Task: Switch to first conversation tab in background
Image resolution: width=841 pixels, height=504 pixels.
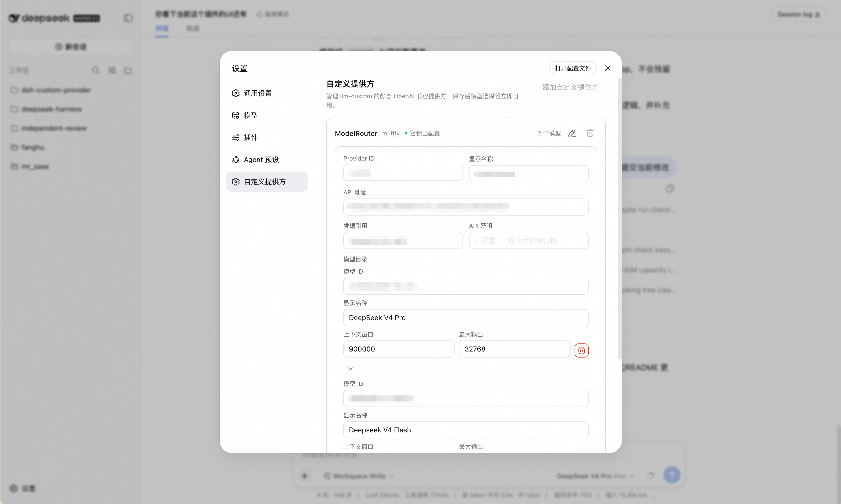Action: tap(162, 28)
